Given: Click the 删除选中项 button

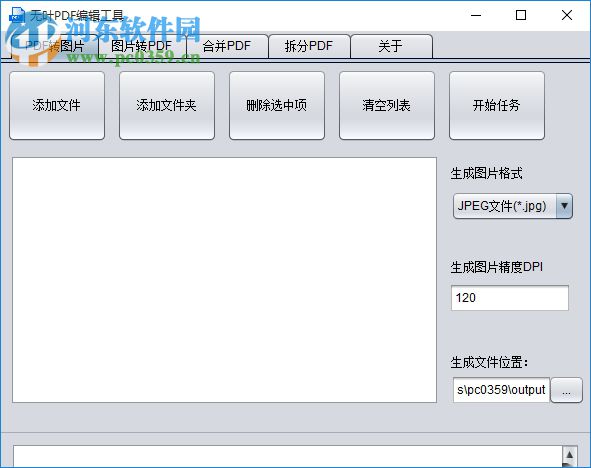Looking at the screenshot, I should [277, 106].
